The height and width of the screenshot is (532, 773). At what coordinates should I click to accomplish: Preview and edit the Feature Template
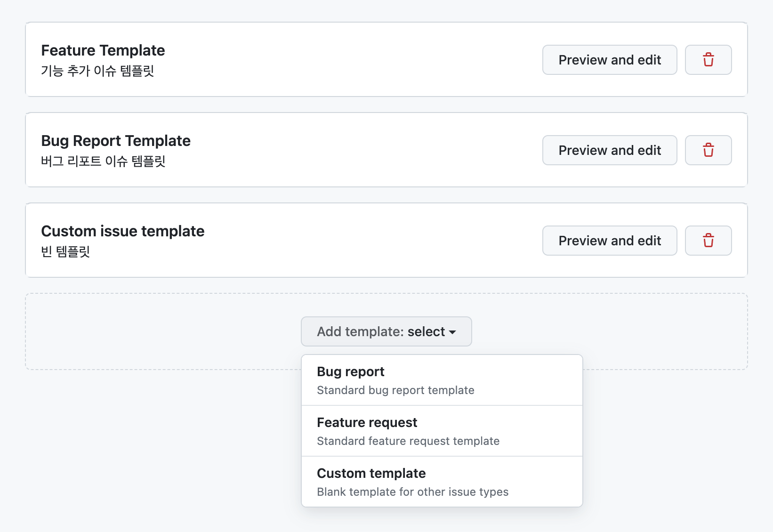pyautogui.click(x=609, y=60)
